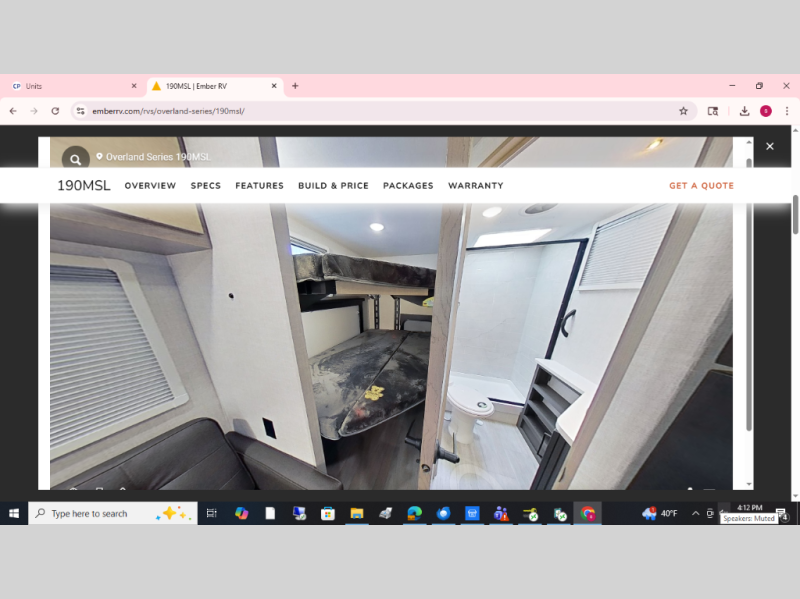Image resolution: width=800 pixels, height=599 pixels.
Task: Open the Chrome profile avatar
Action: tap(766, 111)
